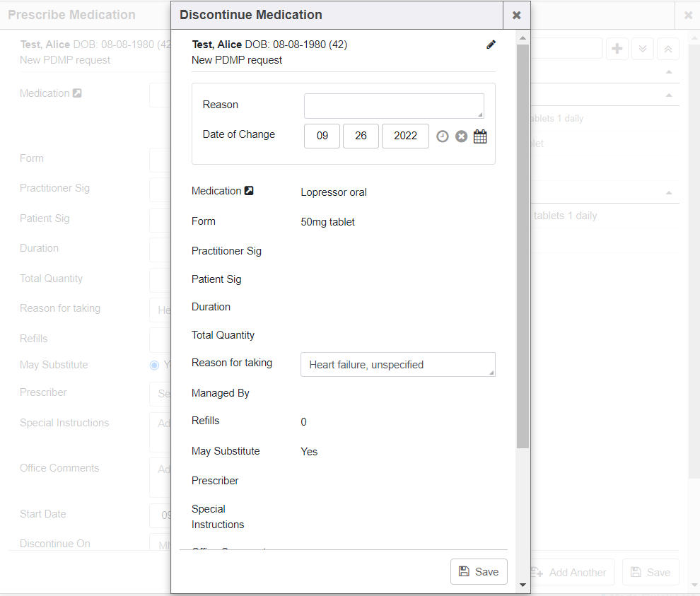700x596 pixels.
Task: Collapse the top section using its caret arrow
Action: [669, 72]
